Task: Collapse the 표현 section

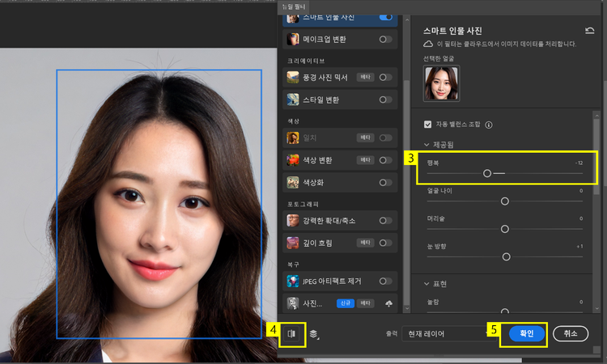Action: point(427,284)
